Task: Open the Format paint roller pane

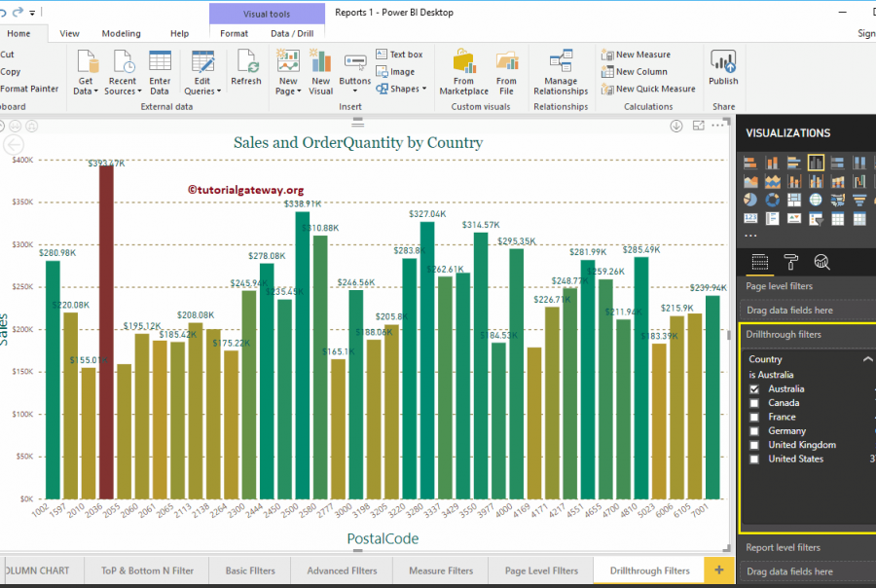Action: click(790, 262)
